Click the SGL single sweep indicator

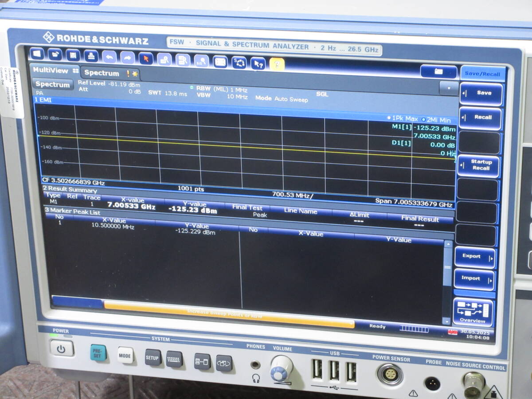322,94
